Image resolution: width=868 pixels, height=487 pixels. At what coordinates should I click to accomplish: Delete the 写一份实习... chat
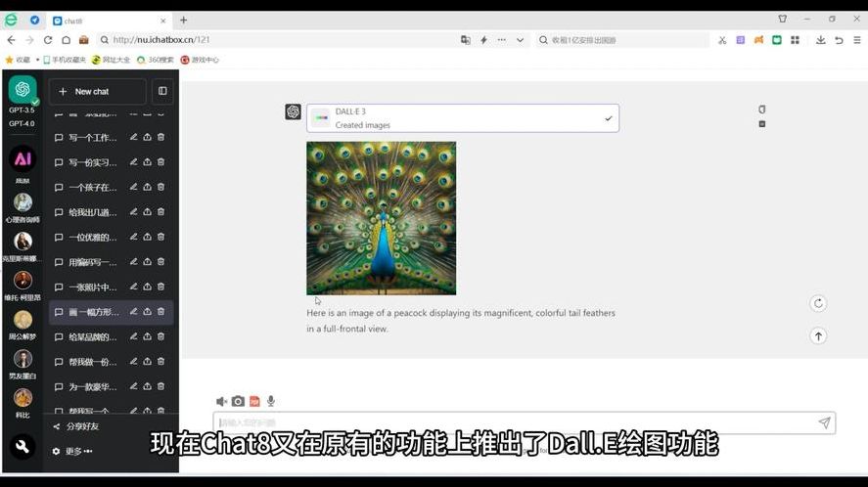[x=161, y=161]
